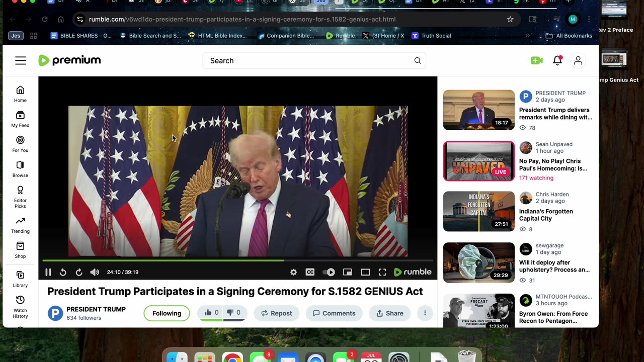Open HTML Bible Index bookmark
Screen dimensions: 644x362
tap(217, 36)
